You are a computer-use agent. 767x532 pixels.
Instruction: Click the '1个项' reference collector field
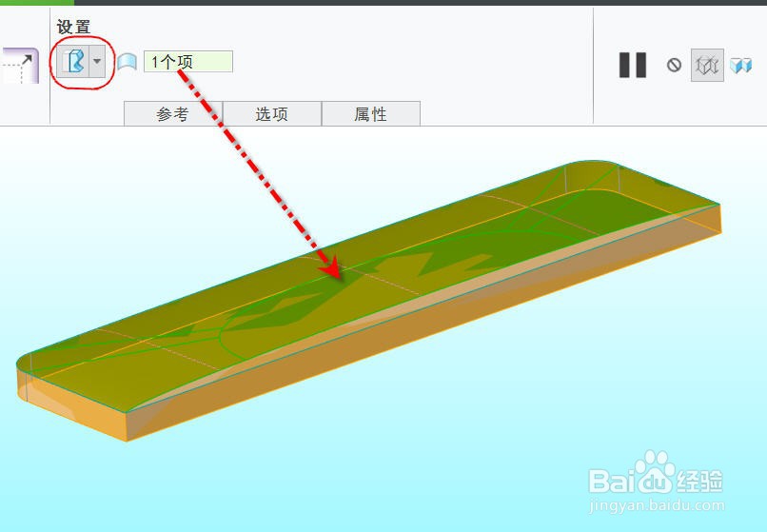point(188,62)
